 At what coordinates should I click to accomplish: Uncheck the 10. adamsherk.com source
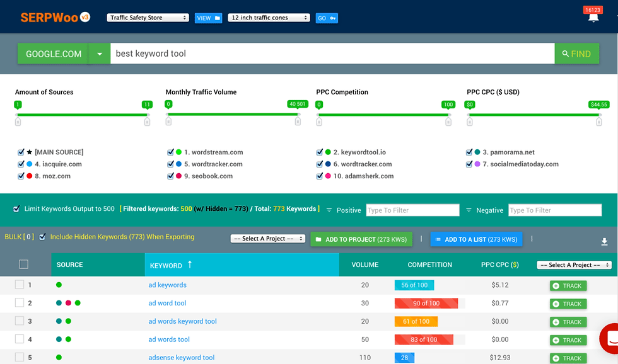pyautogui.click(x=319, y=176)
